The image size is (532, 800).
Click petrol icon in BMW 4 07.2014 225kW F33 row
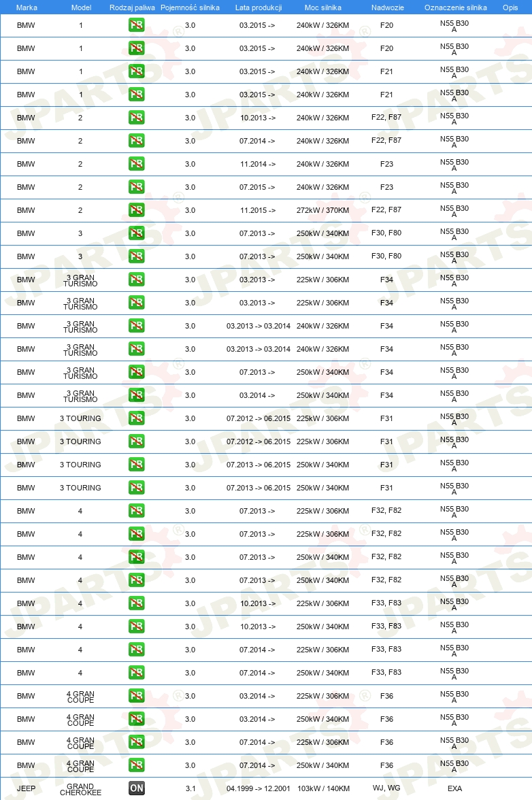(x=136, y=650)
